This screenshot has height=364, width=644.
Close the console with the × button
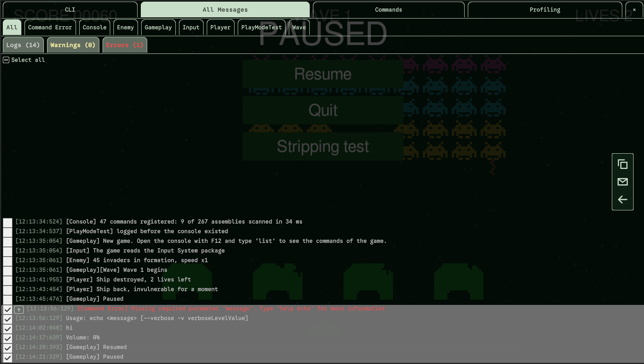(x=634, y=10)
